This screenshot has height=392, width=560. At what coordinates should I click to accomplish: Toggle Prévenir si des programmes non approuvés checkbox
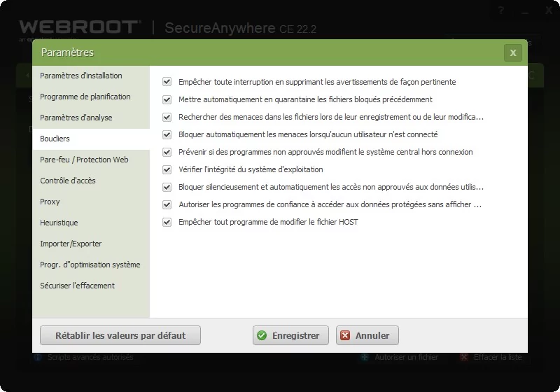point(167,152)
